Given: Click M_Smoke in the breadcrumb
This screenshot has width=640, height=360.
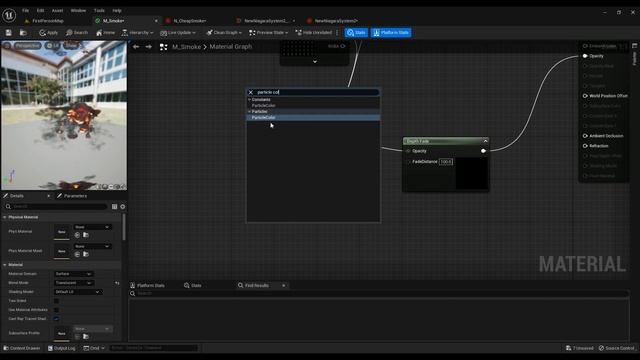Looking at the screenshot, I should click(x=187, y=47).
